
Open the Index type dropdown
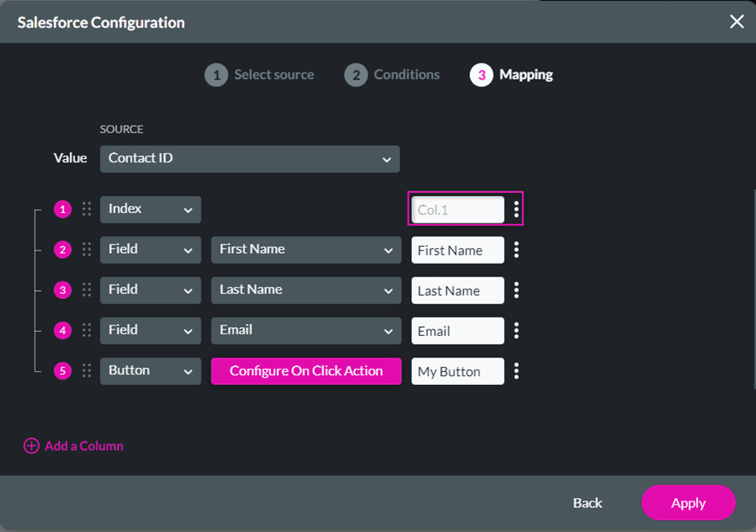click(150, 209)
